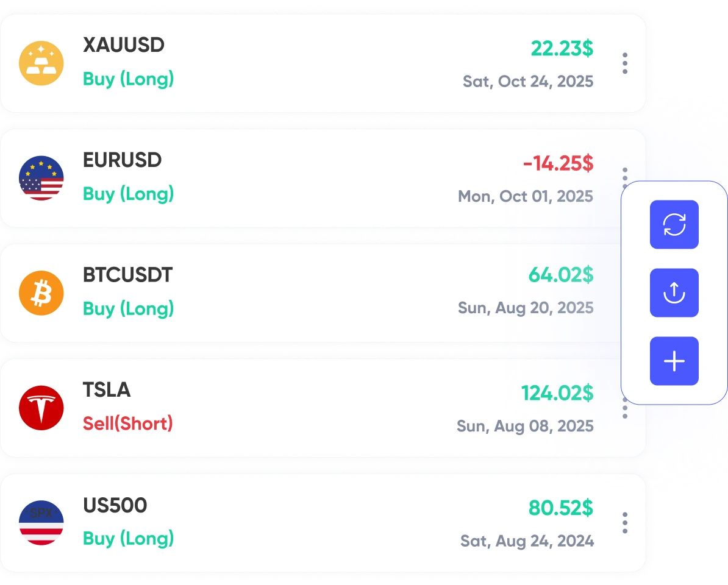Click the Sell(Short) label on TSLA

coord(127,424)
